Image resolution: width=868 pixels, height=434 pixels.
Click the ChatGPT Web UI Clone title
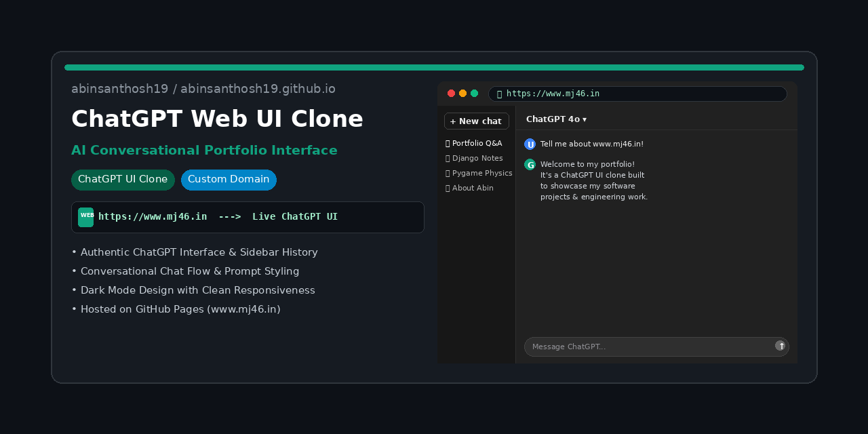click(217, 119)
